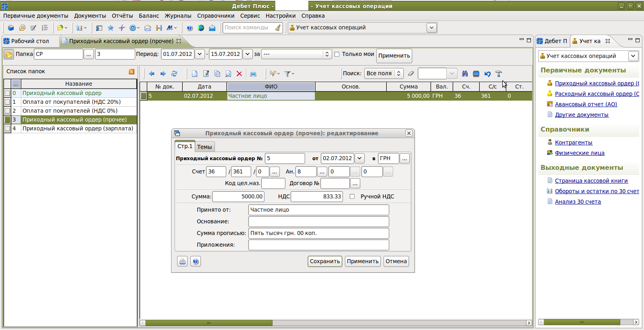Toggle the checkbox of document row 5
The width and height of the screenshot is (644, 330).
pyautogui.click(x=143, y=96)
